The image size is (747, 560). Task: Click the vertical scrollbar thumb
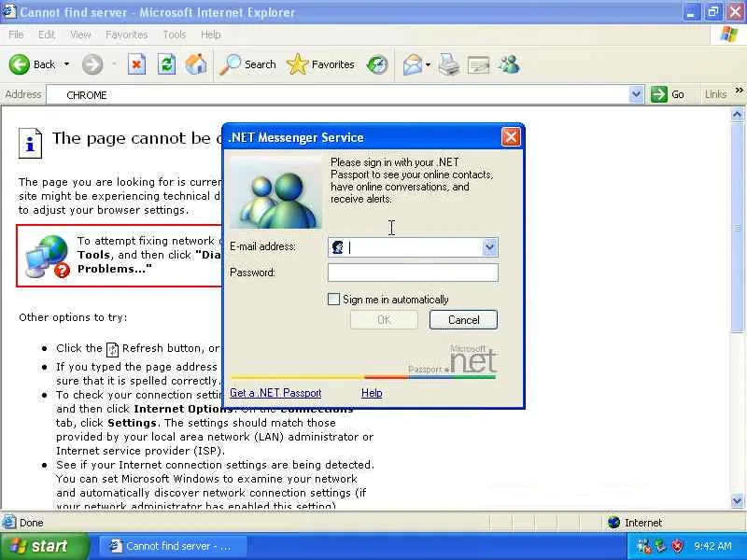737,227
